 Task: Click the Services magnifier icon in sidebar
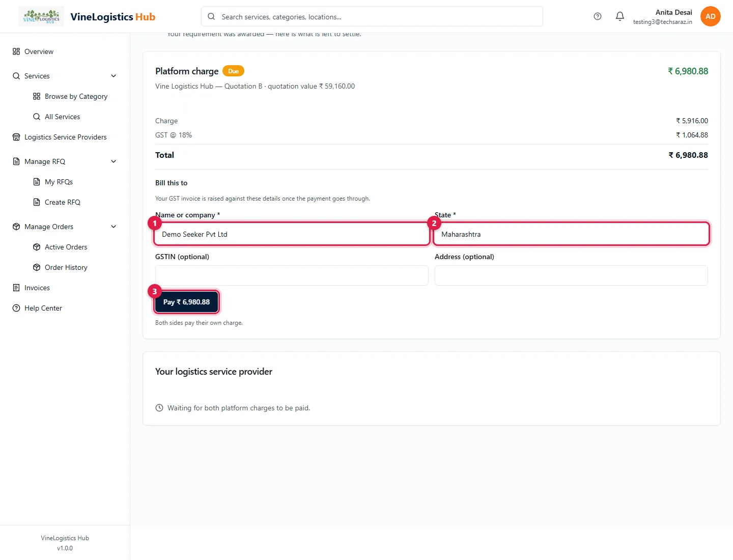point(16,76)
